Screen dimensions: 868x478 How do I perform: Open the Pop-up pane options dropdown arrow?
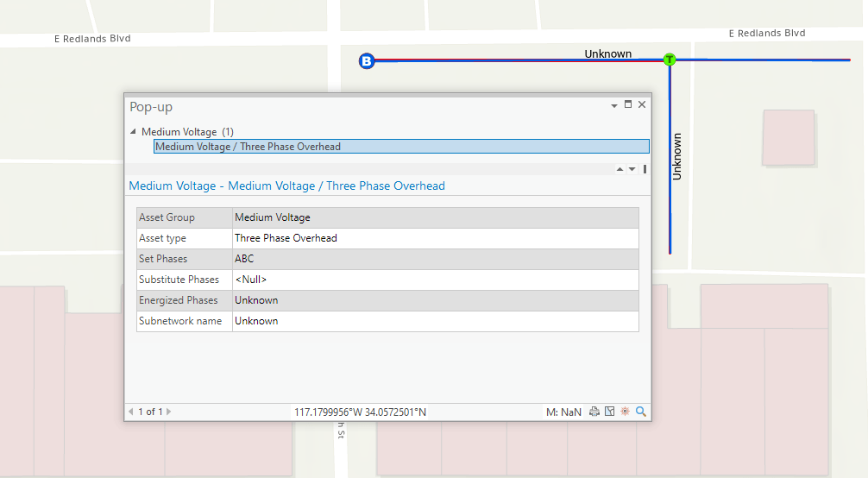point(614,105)
